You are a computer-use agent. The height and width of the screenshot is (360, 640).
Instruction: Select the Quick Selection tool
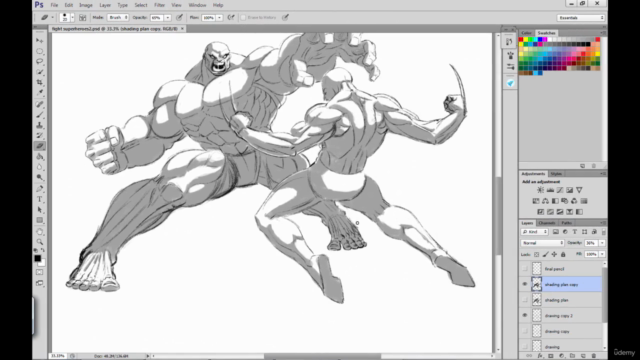coord(40,72)
